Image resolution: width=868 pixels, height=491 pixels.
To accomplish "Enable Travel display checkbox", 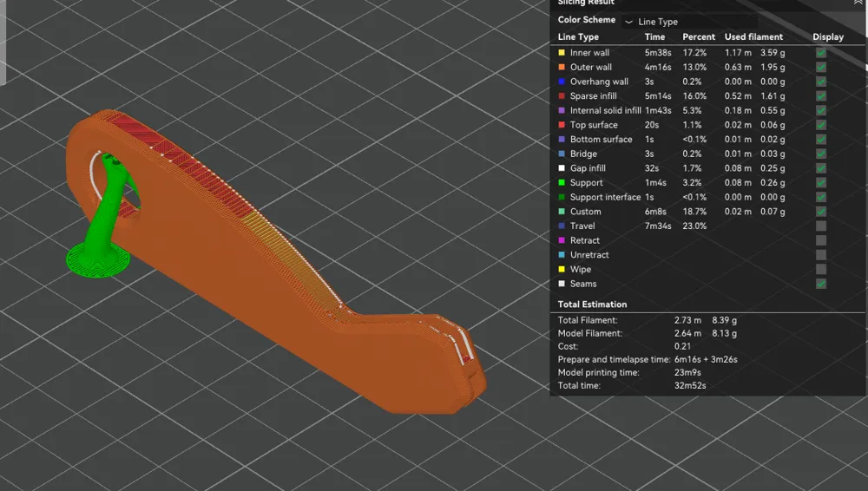I will (821, 226).
